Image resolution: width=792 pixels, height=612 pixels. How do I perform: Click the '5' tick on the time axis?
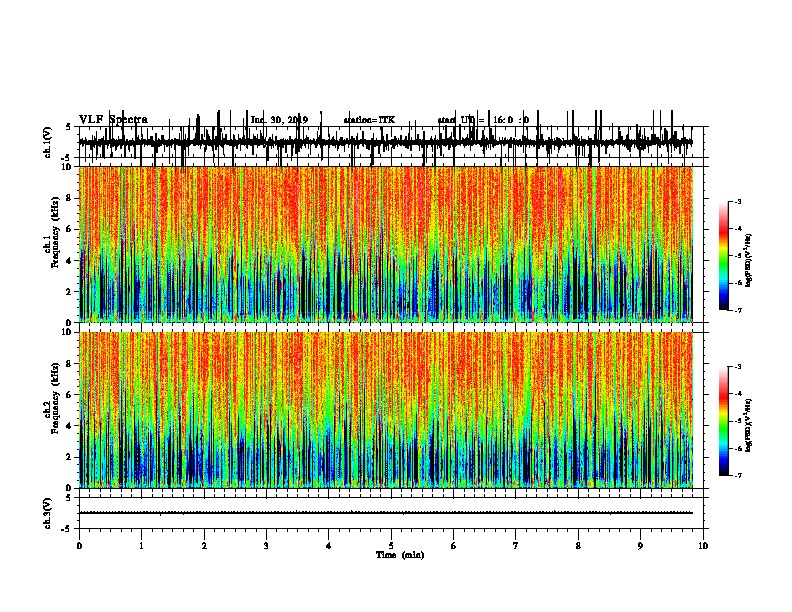point(391,546)
